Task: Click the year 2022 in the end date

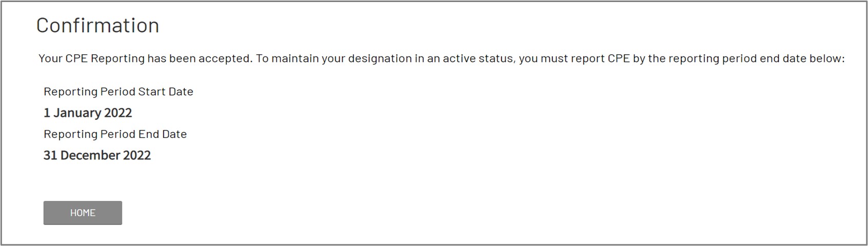Action: pyautogui.click(x=137, y=155)
